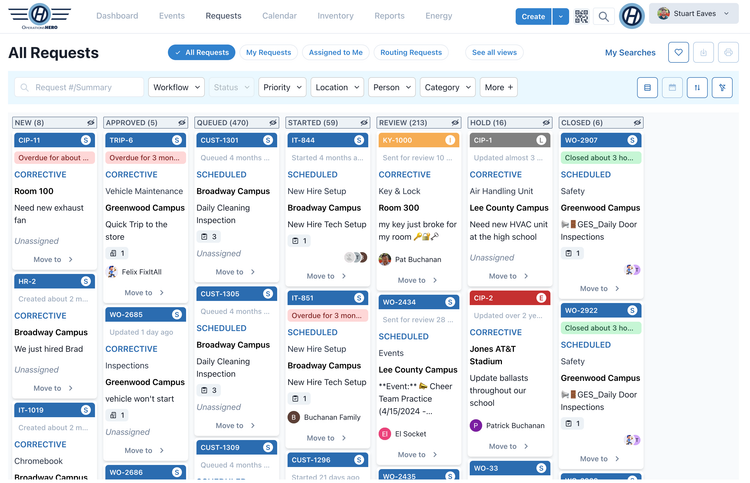This screenshot has width=750, height=483.
Task: Click the search magnifier icon in header
Action: (x=604, y=16)
